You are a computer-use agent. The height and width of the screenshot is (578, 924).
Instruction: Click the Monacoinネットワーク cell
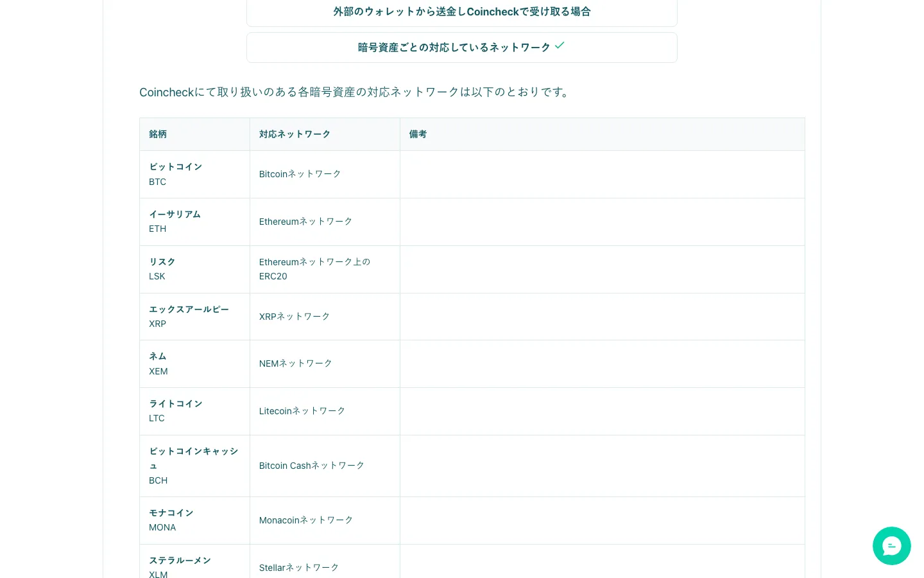point(325,520)
